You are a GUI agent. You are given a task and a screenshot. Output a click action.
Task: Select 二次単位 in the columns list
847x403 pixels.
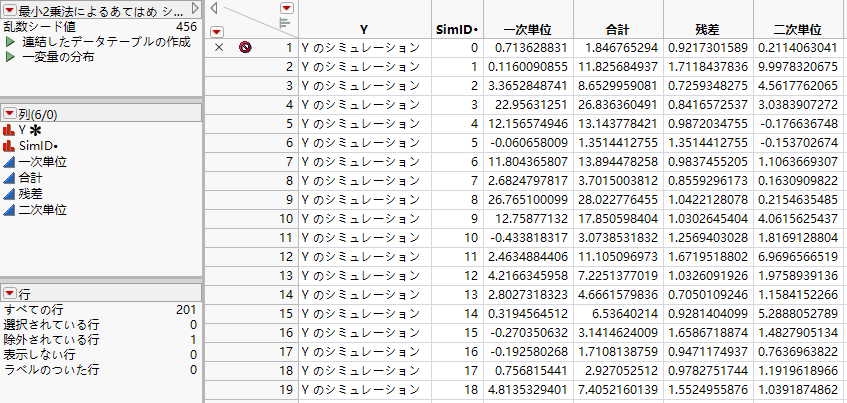(x=43, y=209)
